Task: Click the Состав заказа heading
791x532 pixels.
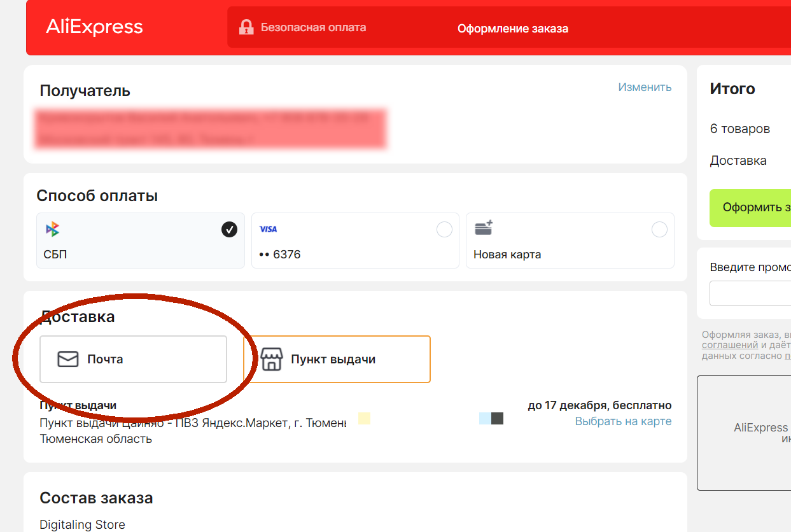Action: coord(96,498)
